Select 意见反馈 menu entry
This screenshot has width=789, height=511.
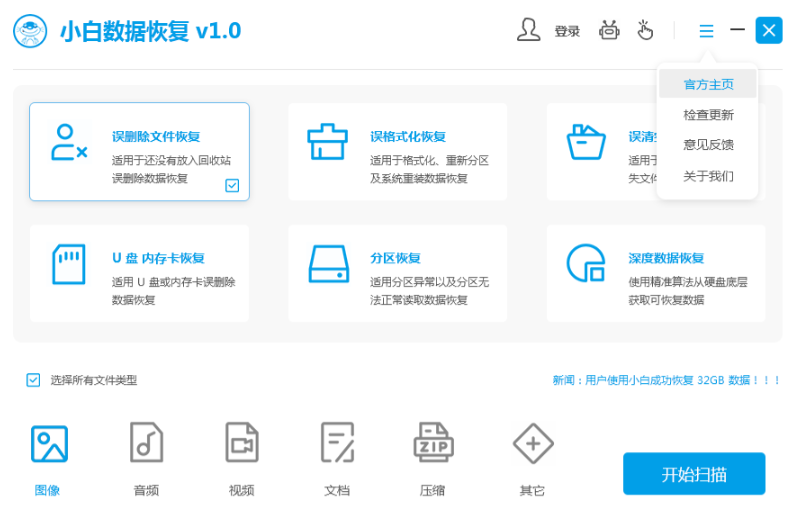(x=708, y=145)
